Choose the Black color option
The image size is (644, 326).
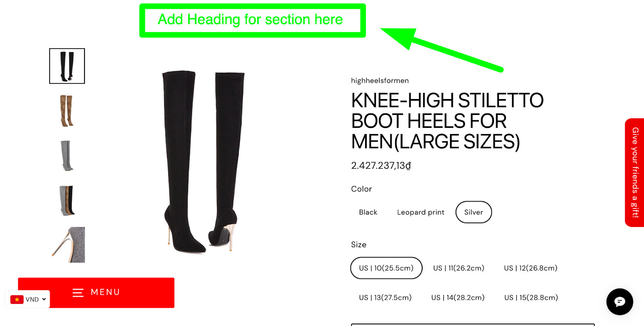tap(368, 212)
